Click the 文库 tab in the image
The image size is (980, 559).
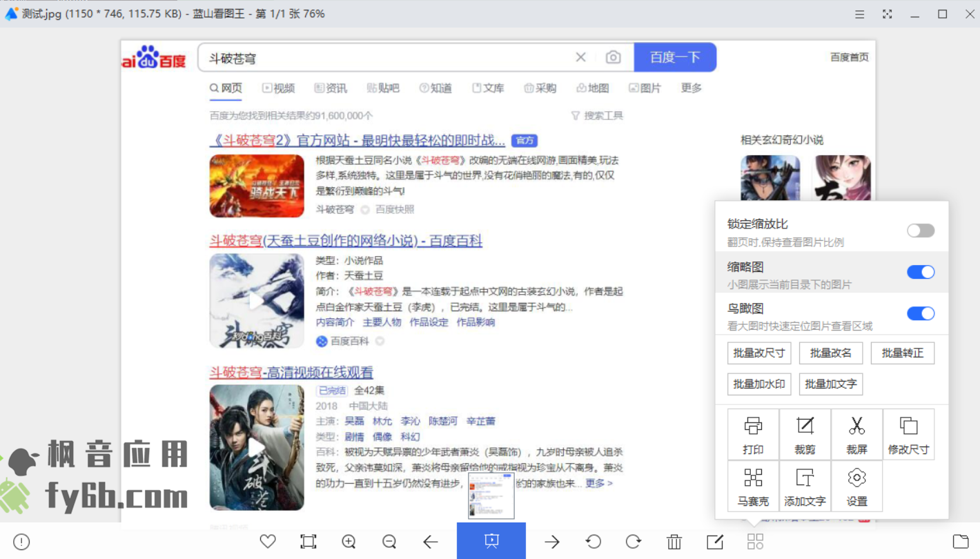pos(488,88)
